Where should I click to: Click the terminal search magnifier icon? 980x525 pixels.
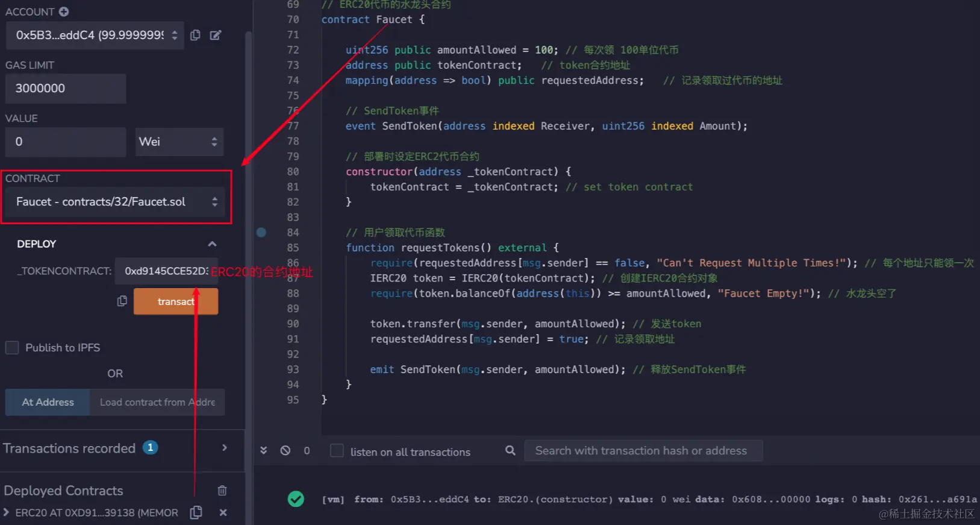pos(510,450)
